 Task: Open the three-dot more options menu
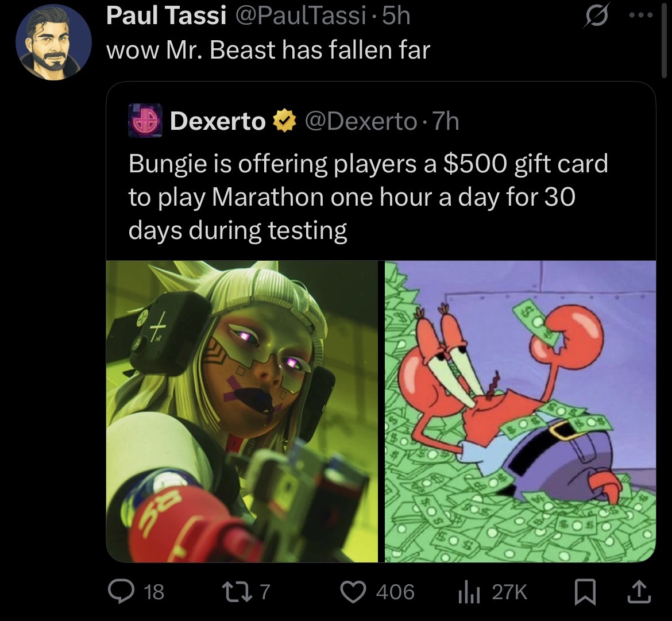coord(641,15)
